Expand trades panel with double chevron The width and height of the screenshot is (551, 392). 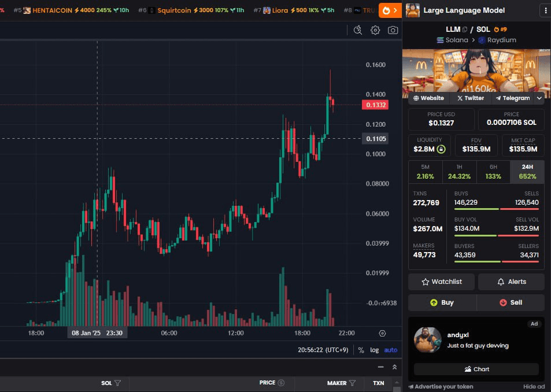pyautogui.click(x=395, y=367)
